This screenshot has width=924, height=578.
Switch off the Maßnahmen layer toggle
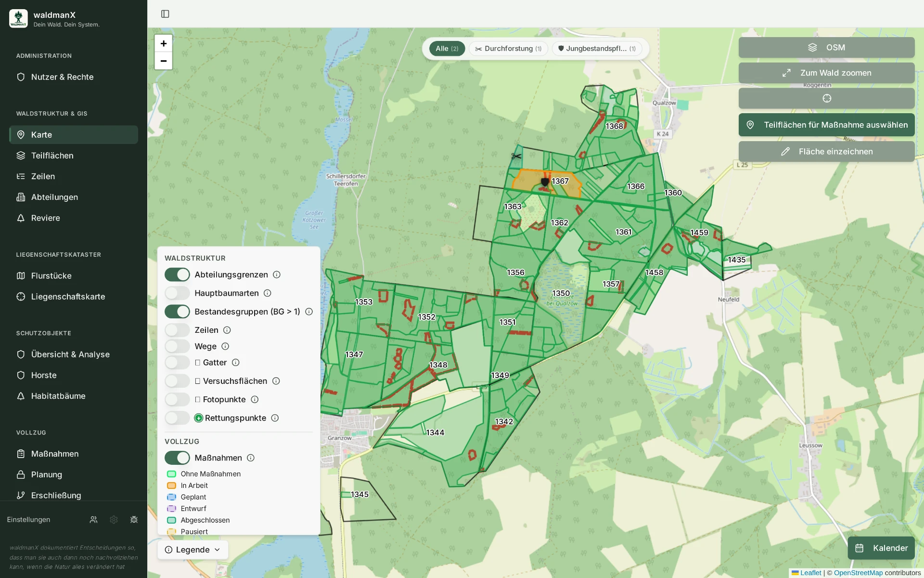177,458
